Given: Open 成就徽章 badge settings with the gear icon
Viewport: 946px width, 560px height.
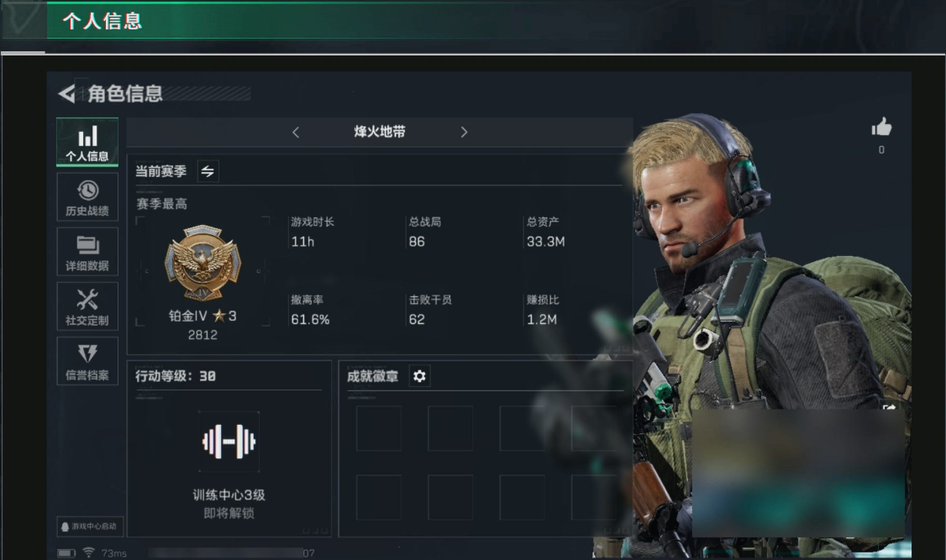Looking at the screenshot, I should pyautogui.click(x=419, y=376).
